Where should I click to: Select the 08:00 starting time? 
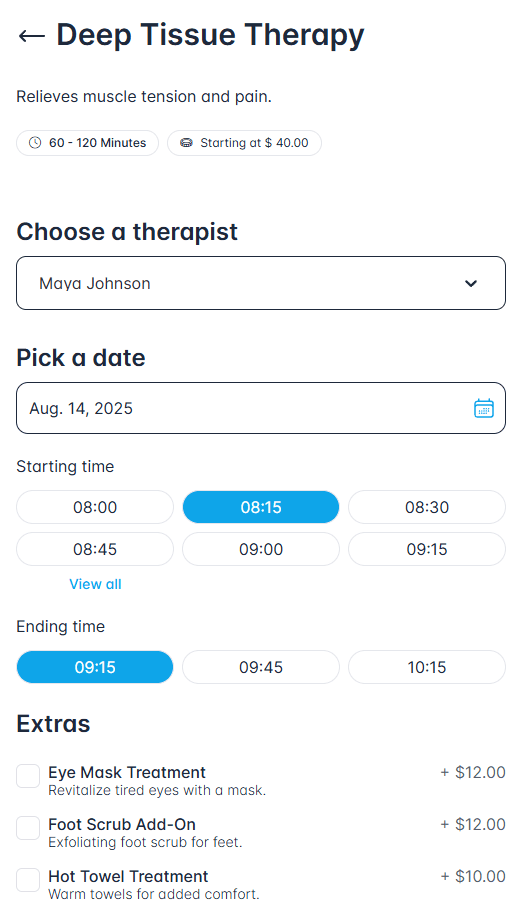pos(95,507)
